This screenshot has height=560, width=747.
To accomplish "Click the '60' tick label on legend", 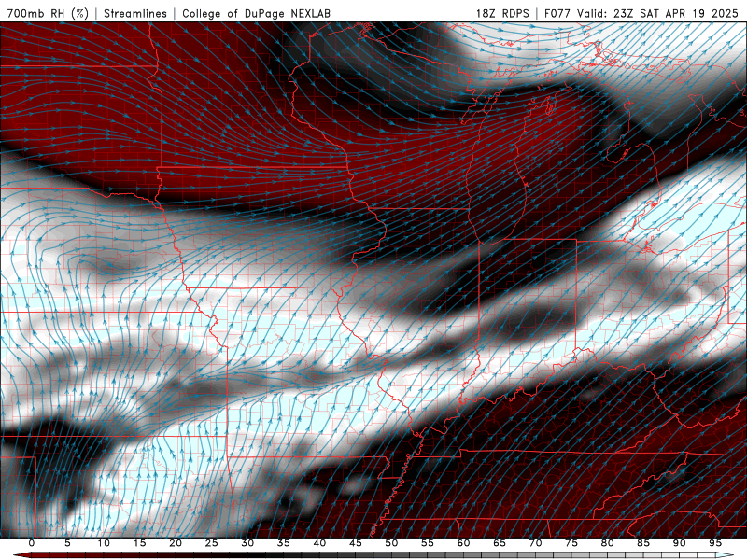I will click(463, 543).
